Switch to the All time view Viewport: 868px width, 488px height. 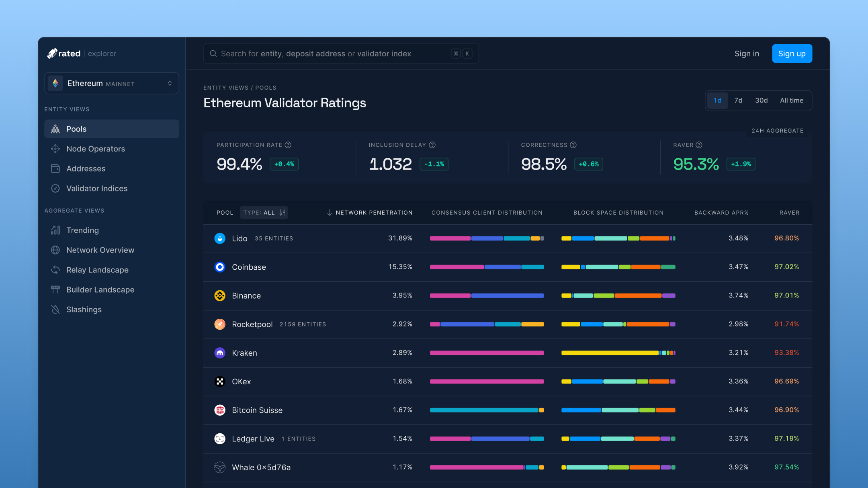click(x=792, y=100)
